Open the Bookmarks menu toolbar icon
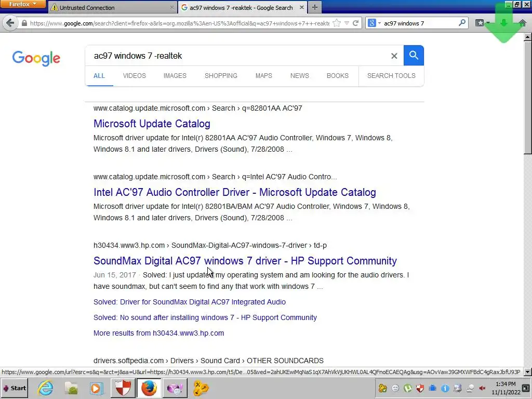Screen dimensions: 532x399 [x=480, y=23]
